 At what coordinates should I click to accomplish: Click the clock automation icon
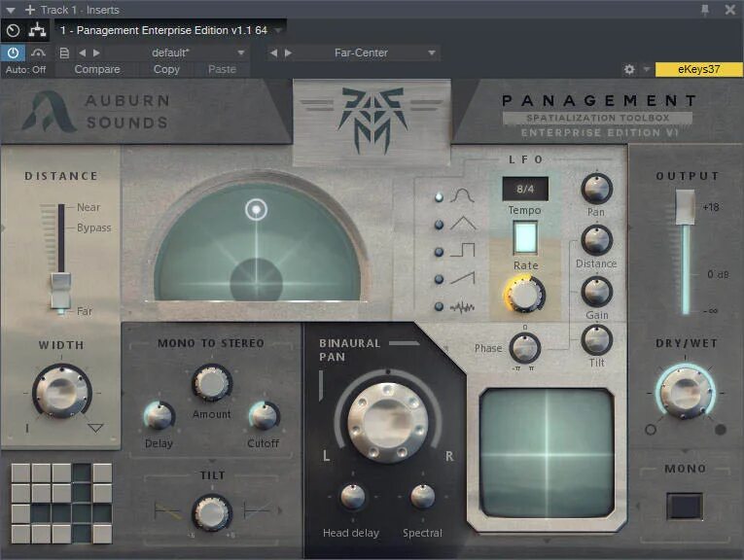coord(13,30)
